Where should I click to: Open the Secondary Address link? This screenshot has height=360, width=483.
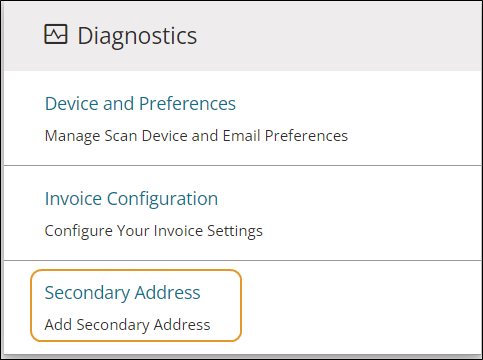pos(122,293)
